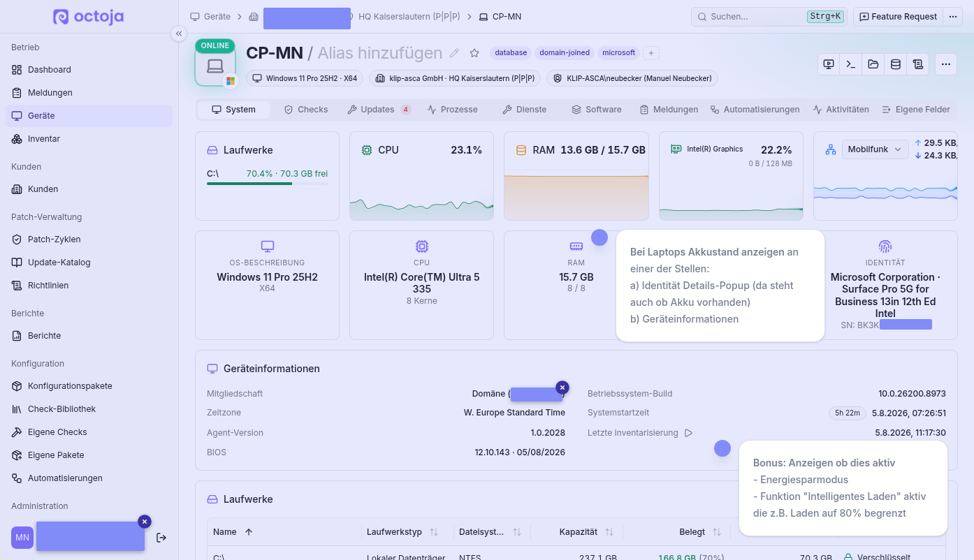Go to Patch-Zyklen in the sidebar
The image size is (974, 560).
(89, 240)
